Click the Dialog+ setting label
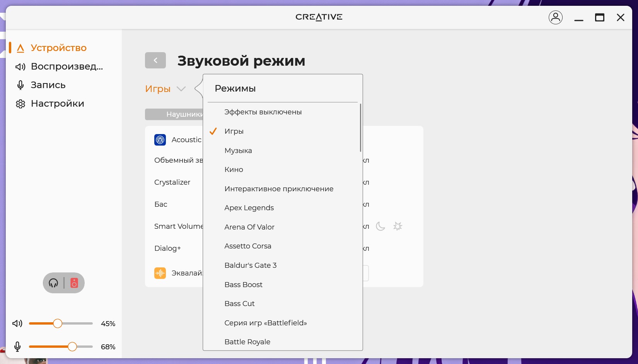Screen dimensions: 638x364 click(x=167, y=248)
